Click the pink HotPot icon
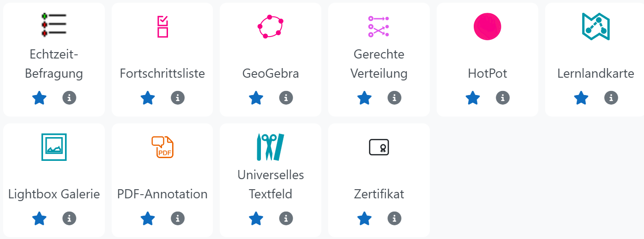 pos(487,26)
